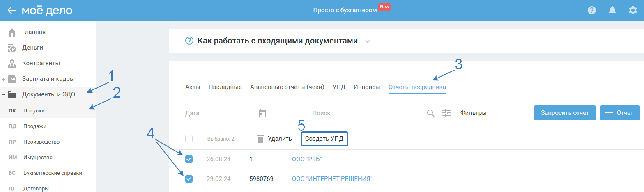The height and width of the screenshot is (192, 644).
Task: Click the ПР badge beside Производство
Action: pyautogui.click(x=12, y=142)
